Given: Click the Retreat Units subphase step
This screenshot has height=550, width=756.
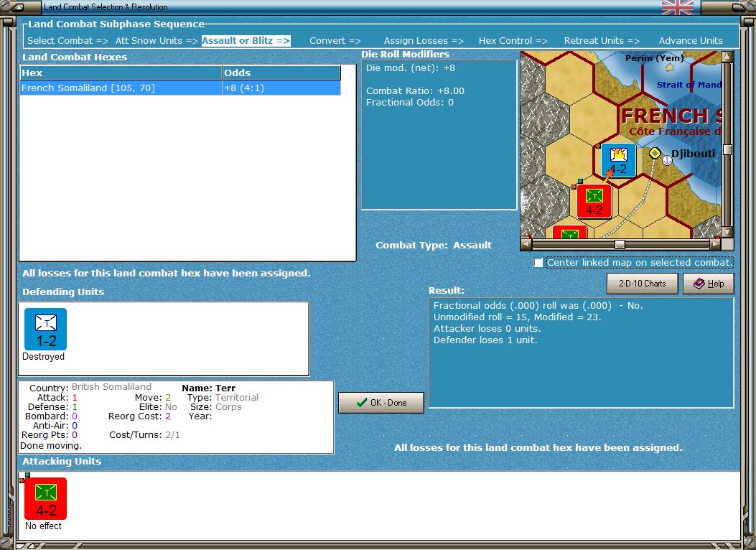Looking at the screenshot, I should [x=602, y=40].
